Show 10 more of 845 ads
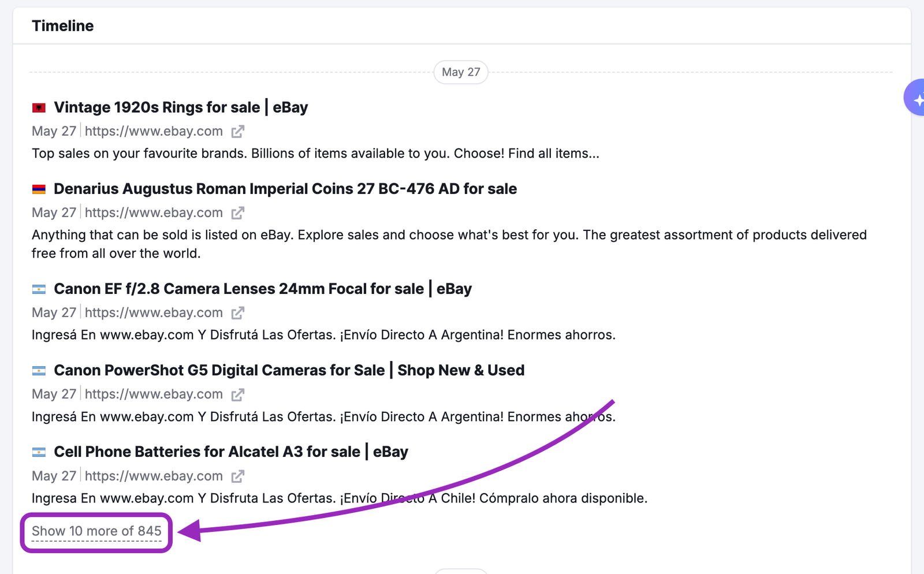 pos(96,531)
